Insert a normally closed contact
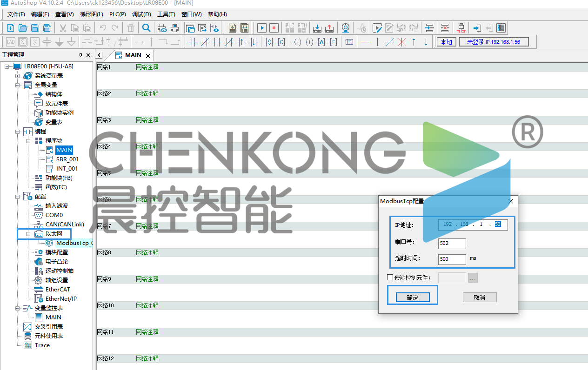Screen dimensions: 588x370 (205, 42)
